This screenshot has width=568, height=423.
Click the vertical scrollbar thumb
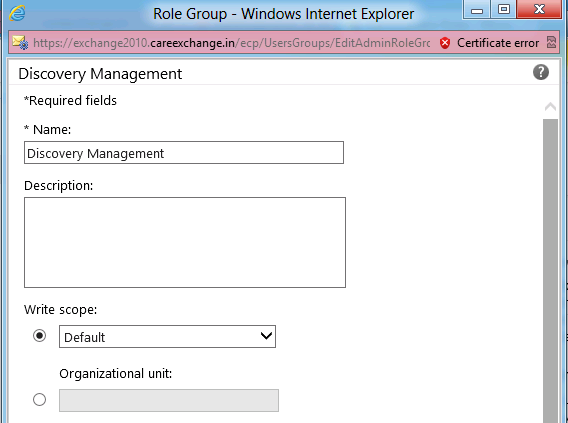[x=550, y=271]
